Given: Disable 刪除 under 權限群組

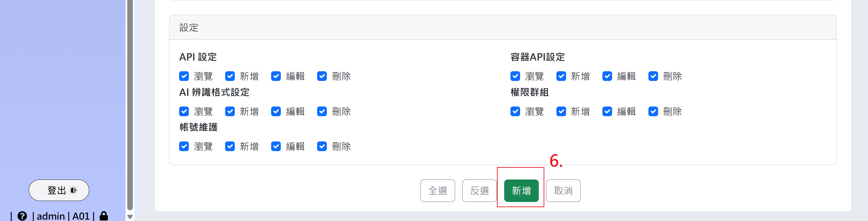Looking at the screenshot, I should [653, 111].
